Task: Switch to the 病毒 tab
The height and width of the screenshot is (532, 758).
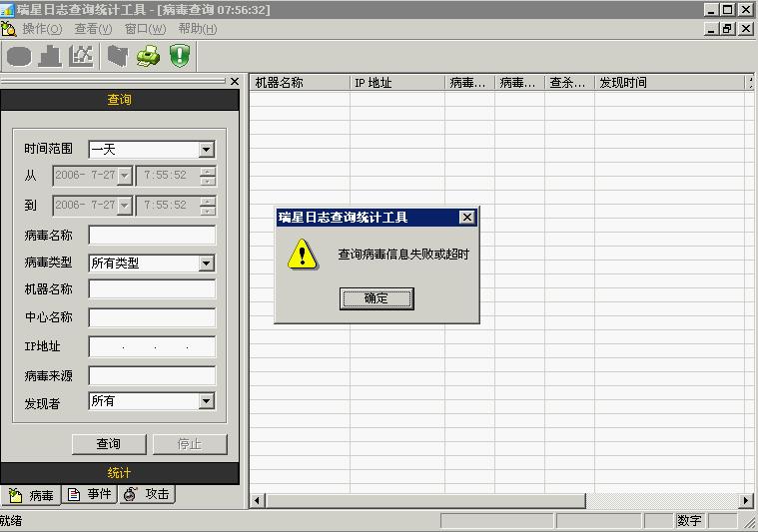Action: pos(31,495)
